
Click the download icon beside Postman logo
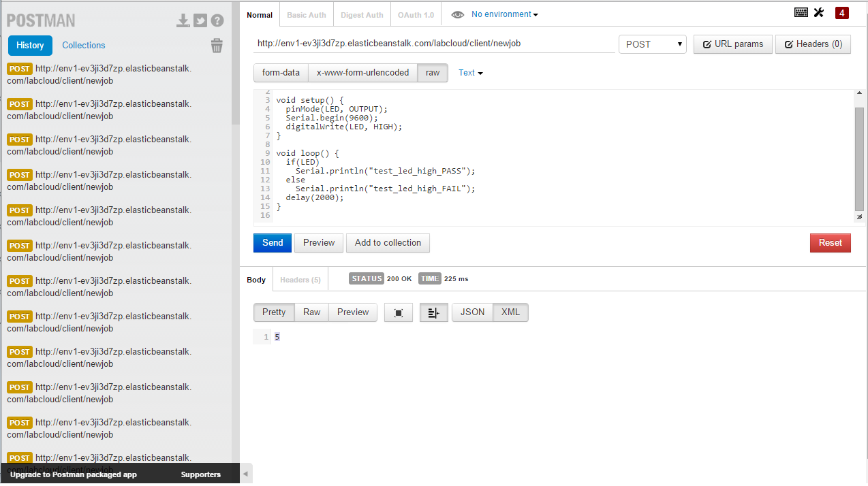[183, 20]
